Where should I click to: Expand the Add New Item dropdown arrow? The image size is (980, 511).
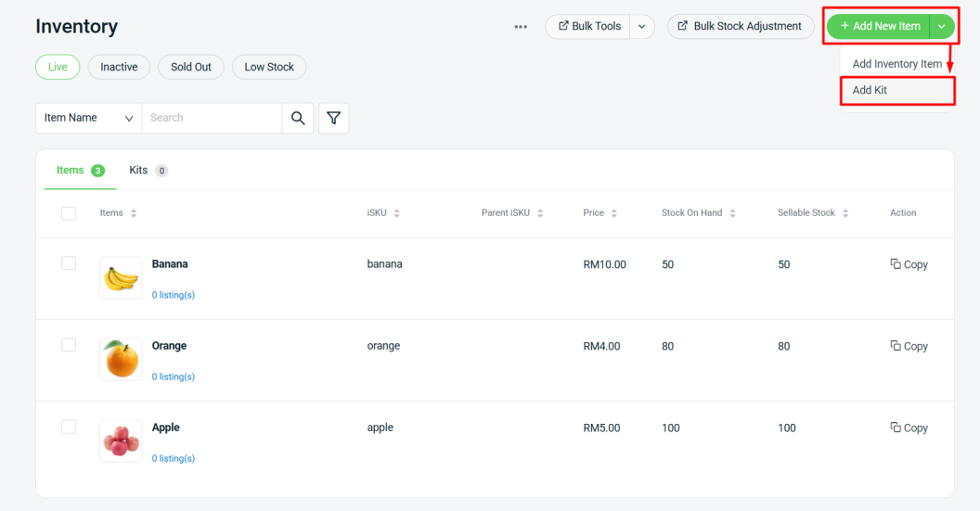(x=941, y=26)
